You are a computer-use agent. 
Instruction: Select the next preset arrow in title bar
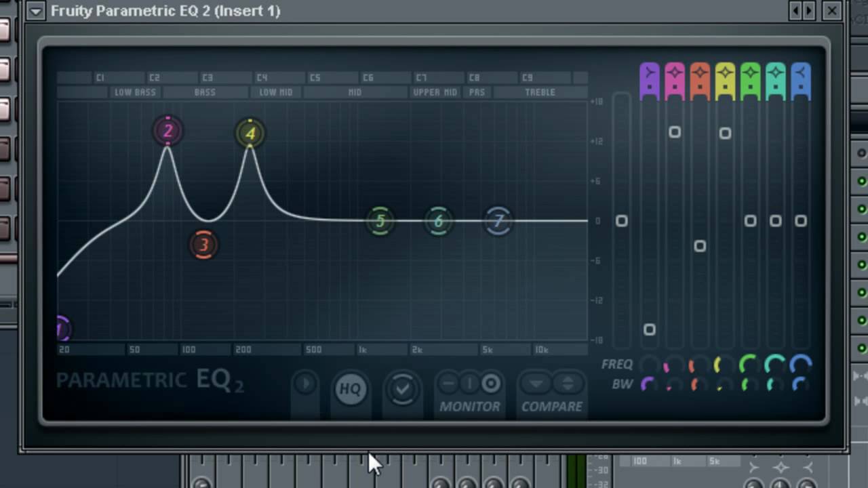[808, 10]
